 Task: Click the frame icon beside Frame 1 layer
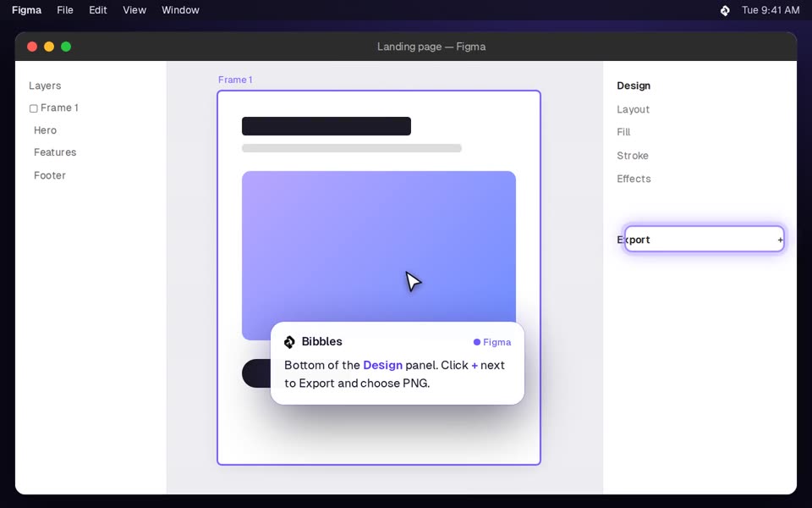[x=34, y=108]
